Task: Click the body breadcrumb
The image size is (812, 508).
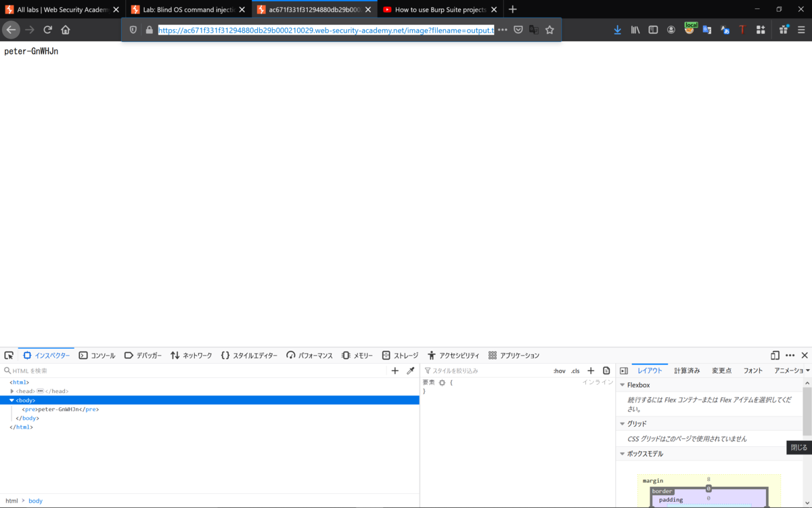Action: [35, 501]
